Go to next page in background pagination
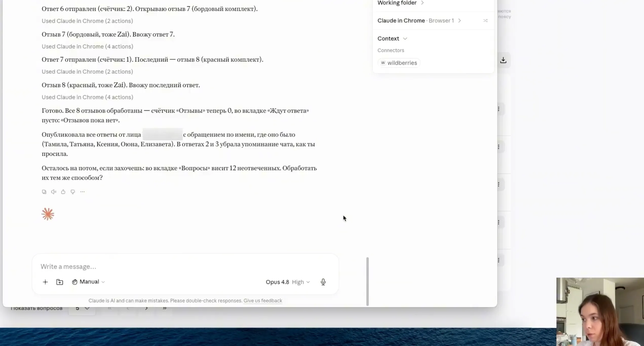The height and width of the screenshot is (346, 644). (x=146, y=308)
